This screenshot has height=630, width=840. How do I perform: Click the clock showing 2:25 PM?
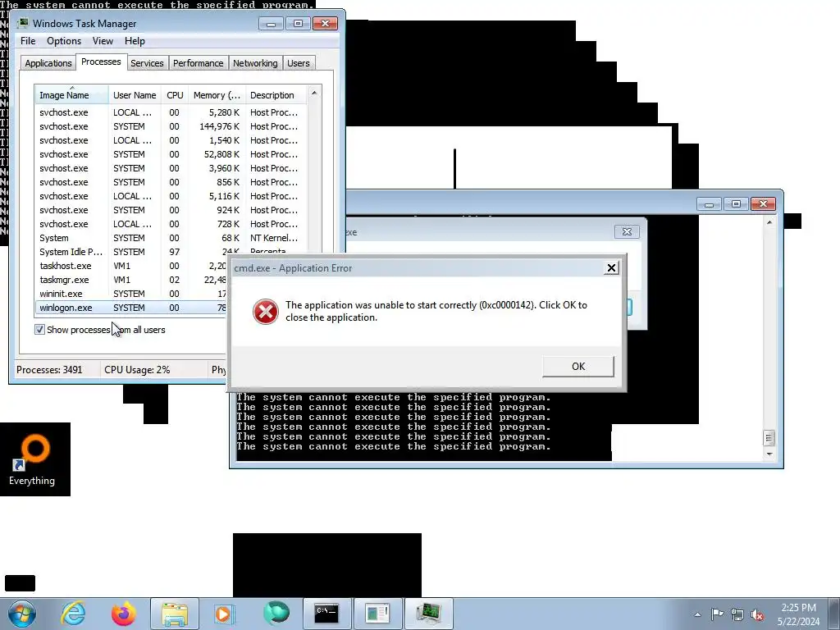[798, 614]
